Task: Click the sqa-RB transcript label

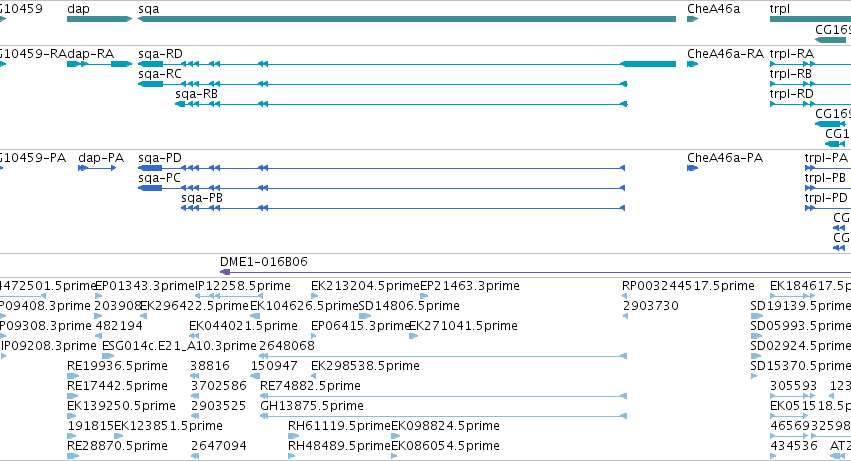Action: (x=196, y=94)
